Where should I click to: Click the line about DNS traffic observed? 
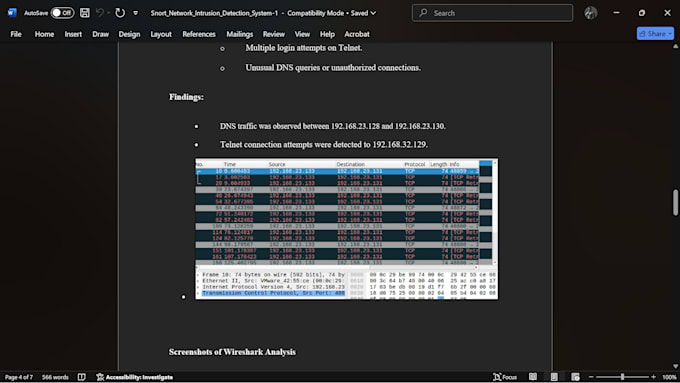(x=333, y=126)
